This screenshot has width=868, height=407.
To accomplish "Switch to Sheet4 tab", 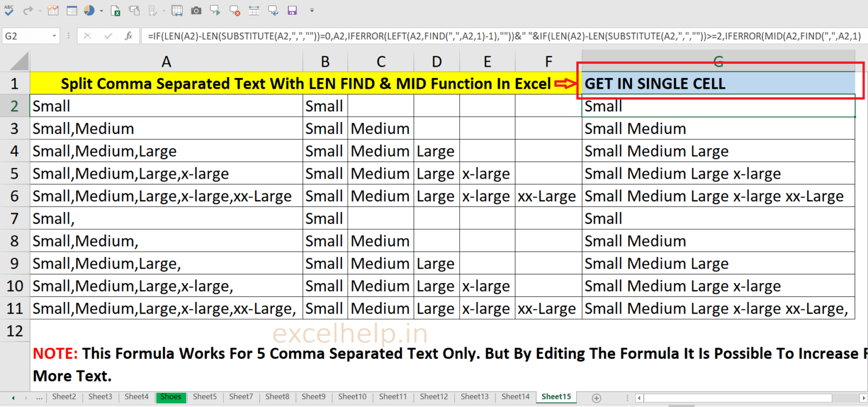I will click(136, 397).
